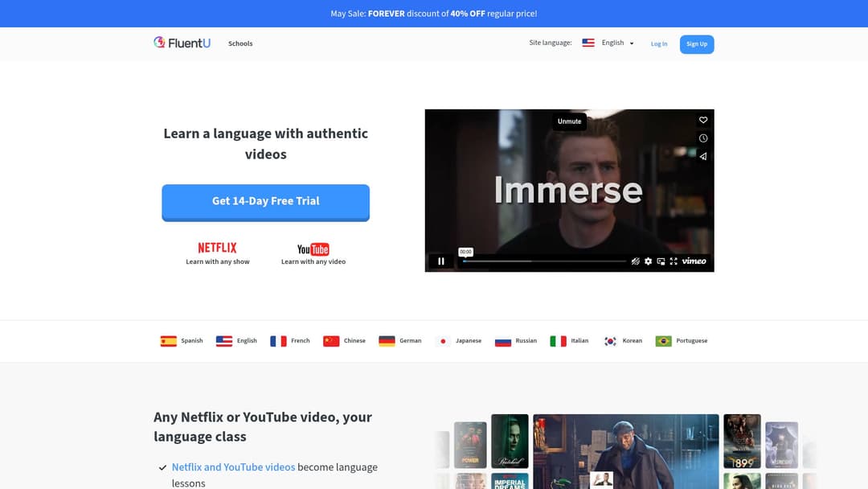Image resolution: width=868 pixels, height=489 pixels.
Task: Select the Chinese flag
Action: [331, 341]
